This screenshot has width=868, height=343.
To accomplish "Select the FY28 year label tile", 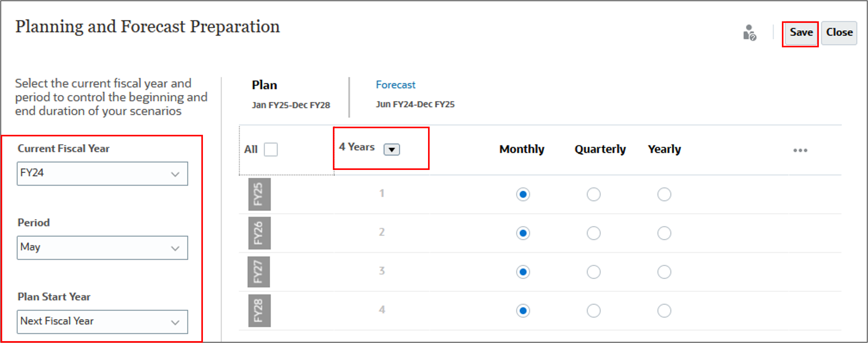I will click(259, 311).
